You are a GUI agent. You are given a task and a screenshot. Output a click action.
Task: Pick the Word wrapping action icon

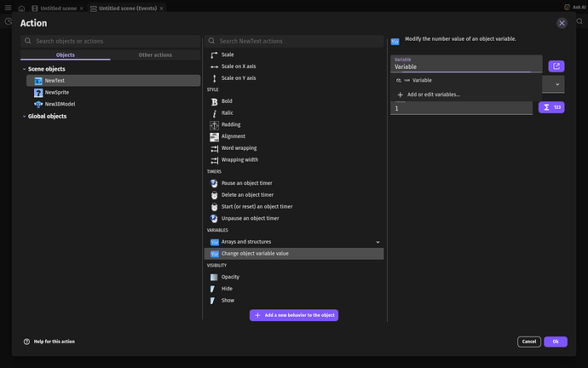point(215,148)
